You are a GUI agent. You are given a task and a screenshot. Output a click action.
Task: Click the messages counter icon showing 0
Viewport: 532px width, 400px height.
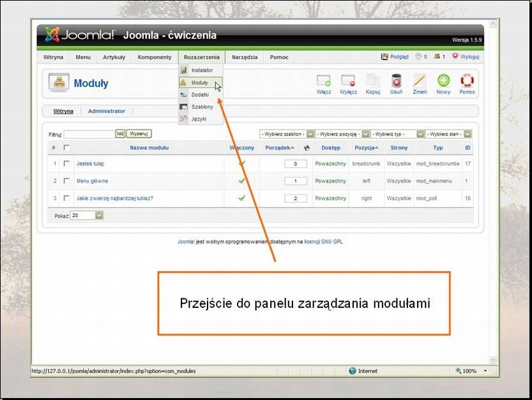click(419, 56)
